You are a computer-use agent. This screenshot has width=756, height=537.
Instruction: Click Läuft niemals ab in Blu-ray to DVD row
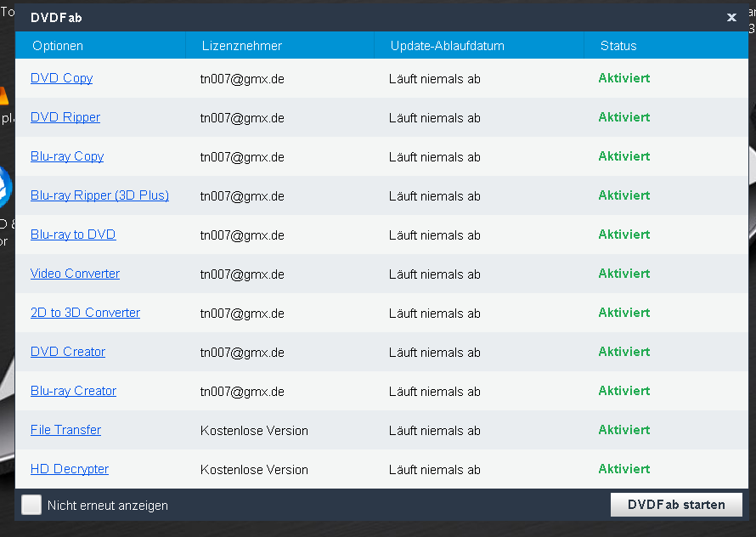(434, 235)
